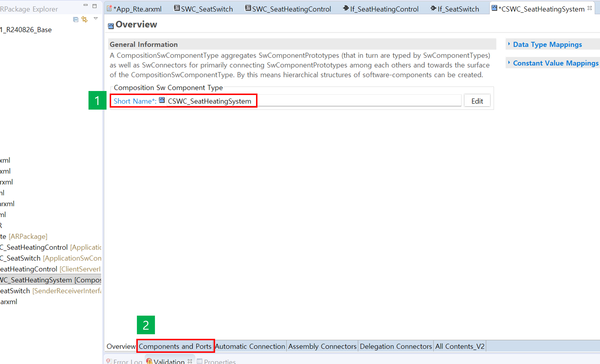Open the Components and Ports page tab

click(175, 346)
